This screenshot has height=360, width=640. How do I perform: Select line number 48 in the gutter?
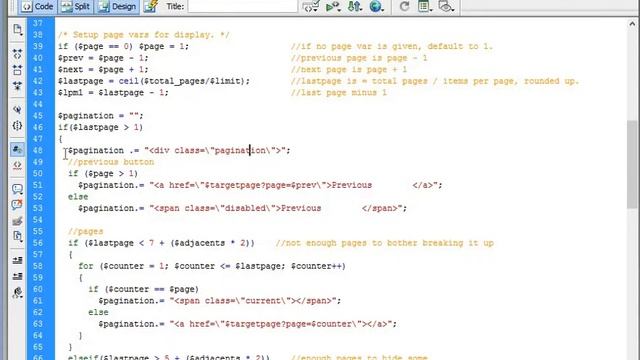coord(38,151)
